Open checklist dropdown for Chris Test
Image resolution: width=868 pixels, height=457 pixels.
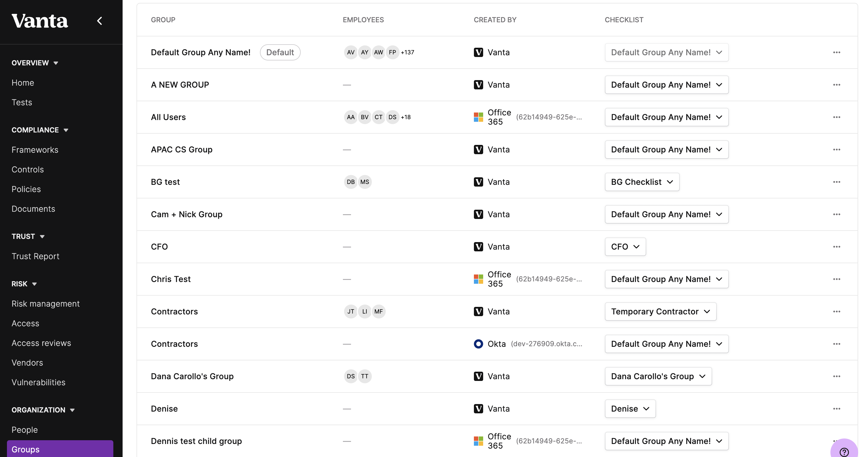tap(666, 279)
